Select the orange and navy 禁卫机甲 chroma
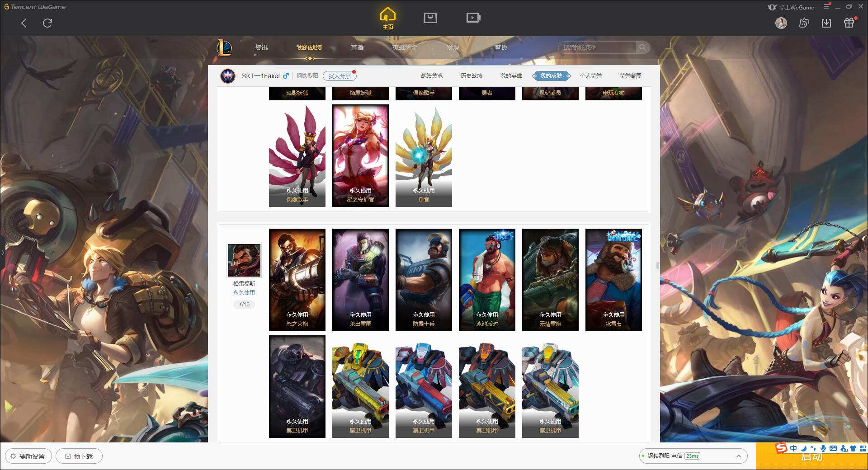868x470 pixels. pyautogui.click(x=487, y=386)
